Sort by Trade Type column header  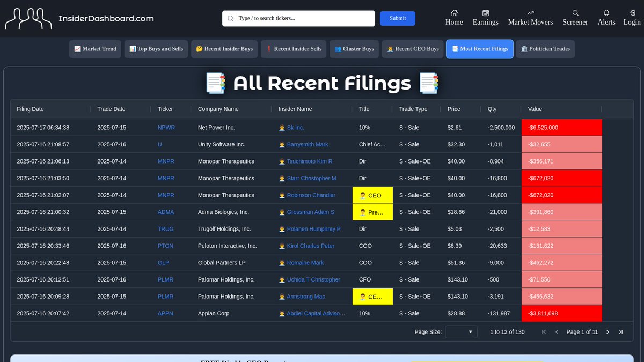[413, 109]
